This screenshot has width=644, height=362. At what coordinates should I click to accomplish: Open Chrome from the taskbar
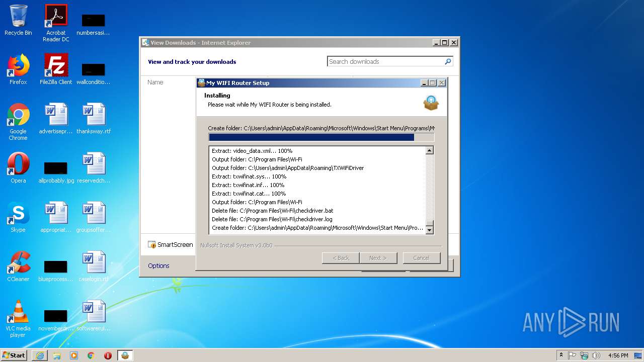(91, 355)
